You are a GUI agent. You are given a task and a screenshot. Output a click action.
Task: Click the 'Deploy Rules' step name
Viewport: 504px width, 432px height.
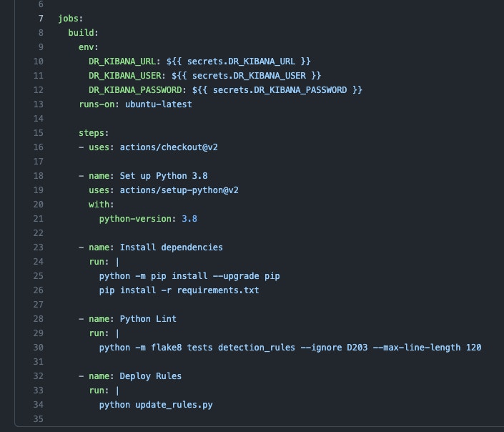[150, 376]
